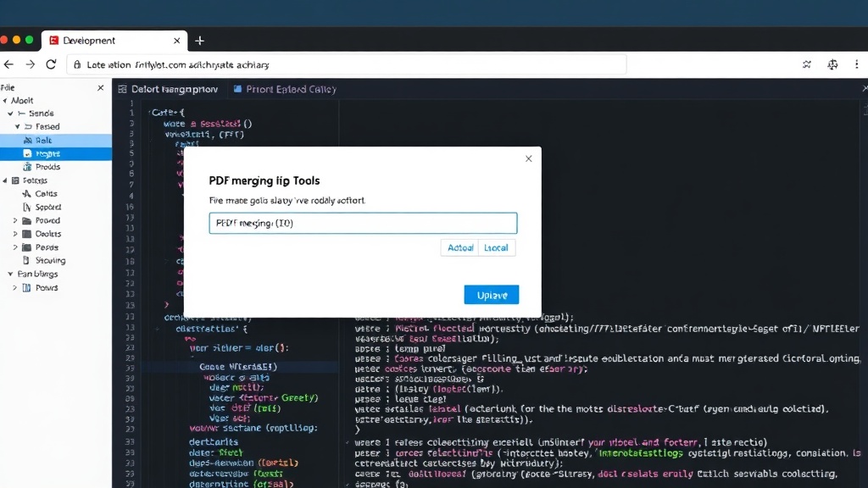Open the browser three-dot menu
Image resolution: width=868 pixels, height=488 pixels.
point(856,64)
